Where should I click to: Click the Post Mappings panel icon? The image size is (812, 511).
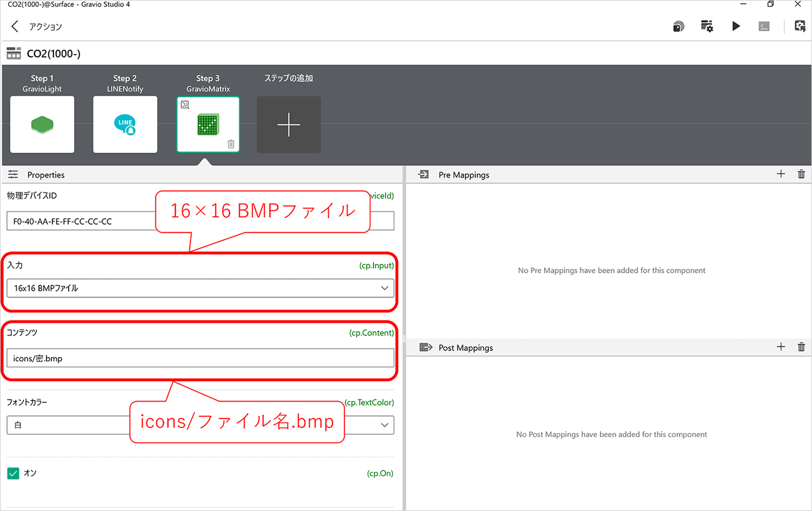(x=425, y=347)
